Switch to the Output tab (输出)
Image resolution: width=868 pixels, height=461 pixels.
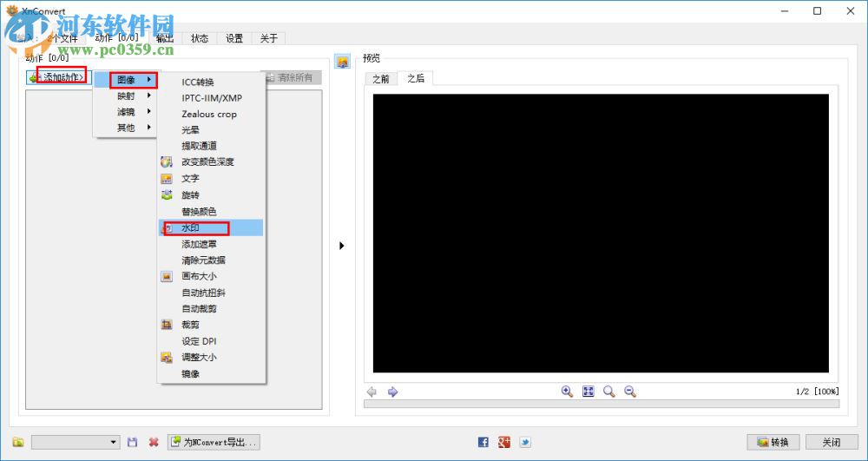coord(165,38)
